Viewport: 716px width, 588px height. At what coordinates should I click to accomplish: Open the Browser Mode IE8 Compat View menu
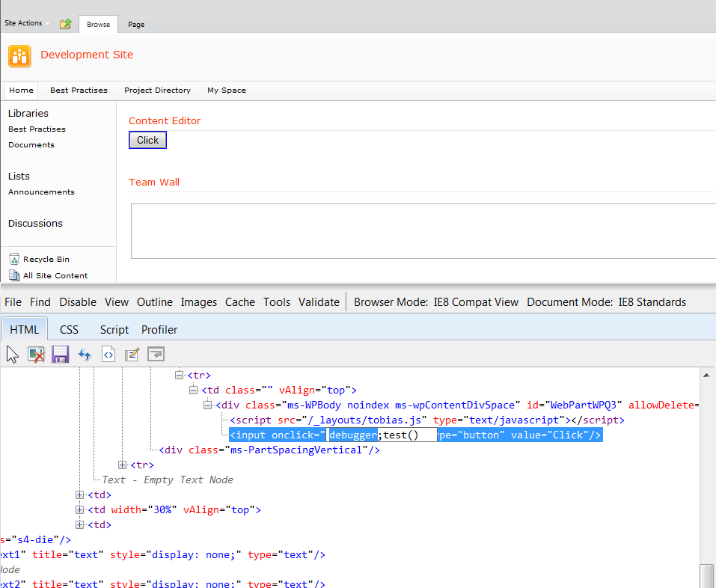tap(436, 301)
